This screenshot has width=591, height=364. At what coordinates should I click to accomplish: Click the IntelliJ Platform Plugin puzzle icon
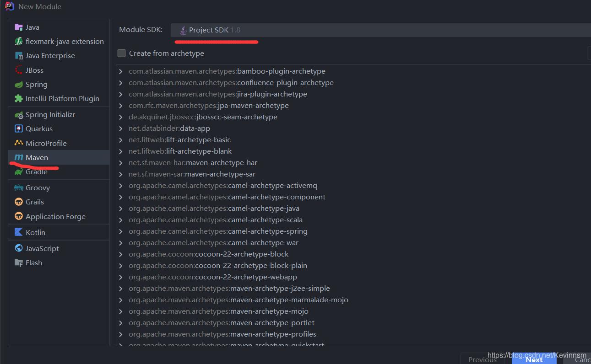(19, 98)
